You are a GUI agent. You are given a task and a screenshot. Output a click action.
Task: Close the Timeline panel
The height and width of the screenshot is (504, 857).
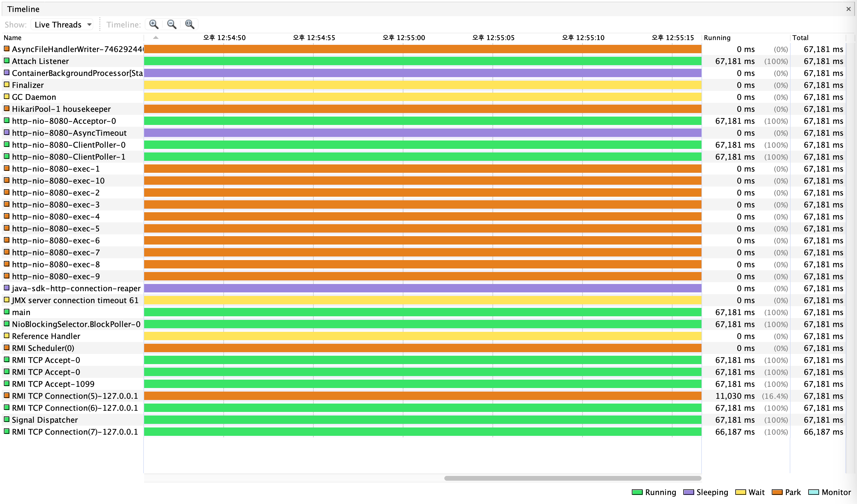pyautogui.click(x=848, y=9)
